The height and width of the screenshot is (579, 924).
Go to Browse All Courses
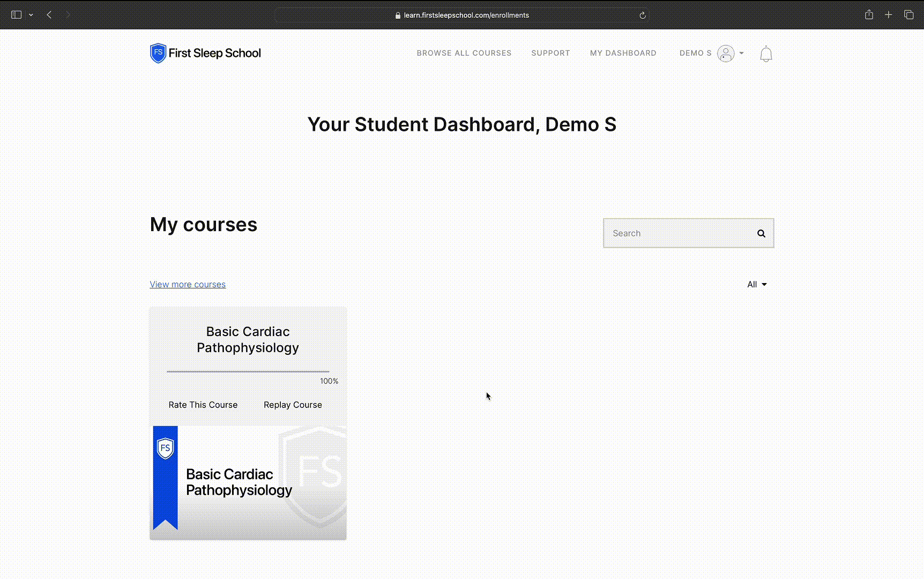click(464, 53)
